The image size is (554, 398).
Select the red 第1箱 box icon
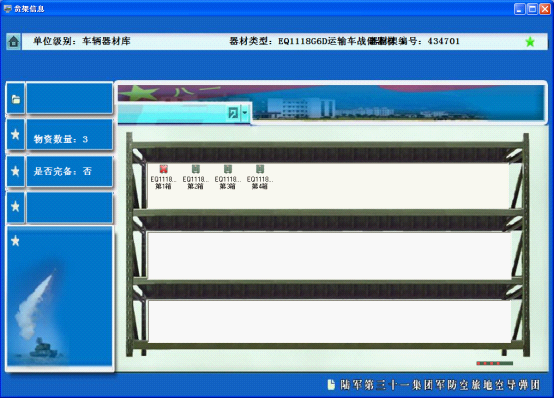pos(163,169)
